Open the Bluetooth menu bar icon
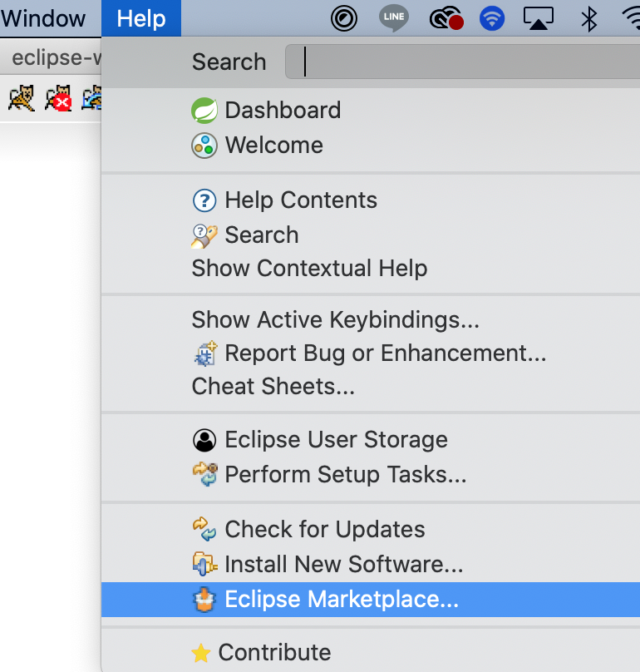This screenshot has width=640, height=672. point(589,19)
